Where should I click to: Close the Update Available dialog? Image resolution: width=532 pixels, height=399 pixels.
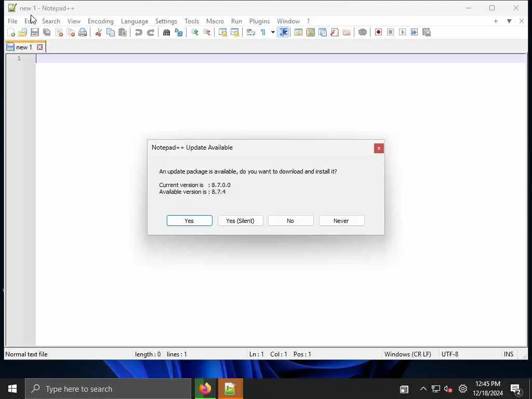coord(379,148)
